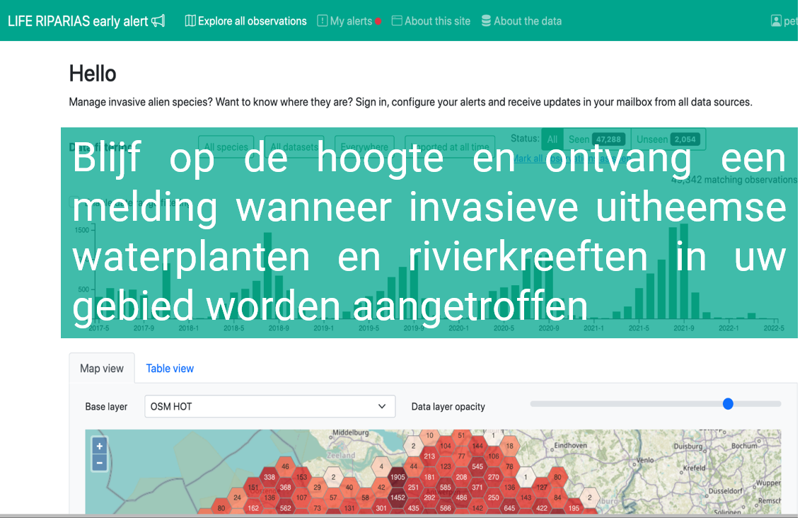Click the map hexagon labeled 486

coord(461,497)
